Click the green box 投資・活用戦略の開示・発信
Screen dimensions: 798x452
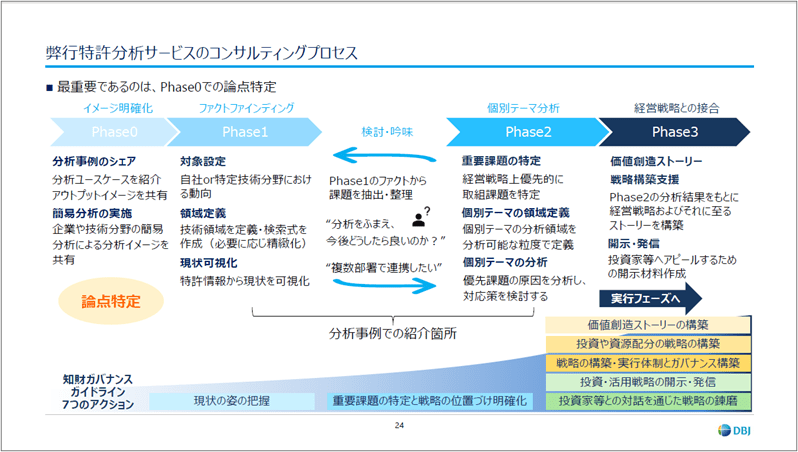pyautogui.click(x=648, y=382)
